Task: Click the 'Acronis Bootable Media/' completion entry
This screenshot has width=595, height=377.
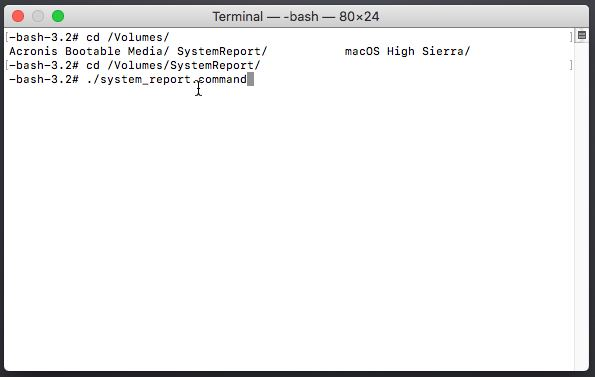Action: point(89,51)
